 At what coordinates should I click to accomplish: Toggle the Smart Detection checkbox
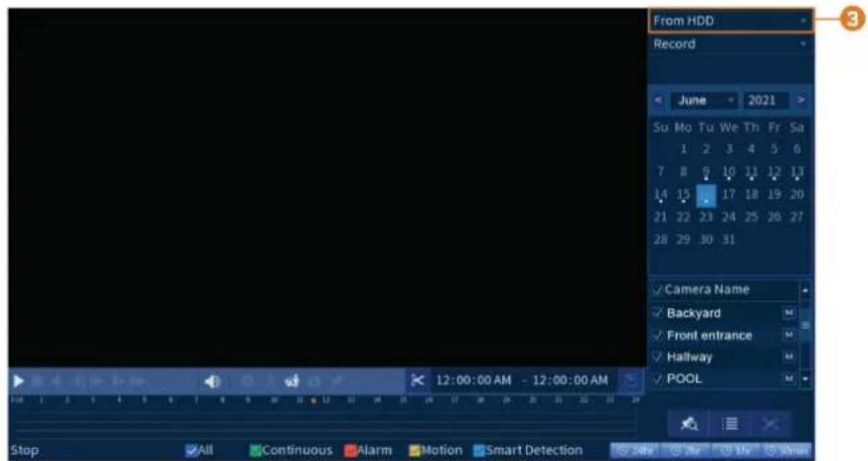pyautogui.click(x=479, y=450)
